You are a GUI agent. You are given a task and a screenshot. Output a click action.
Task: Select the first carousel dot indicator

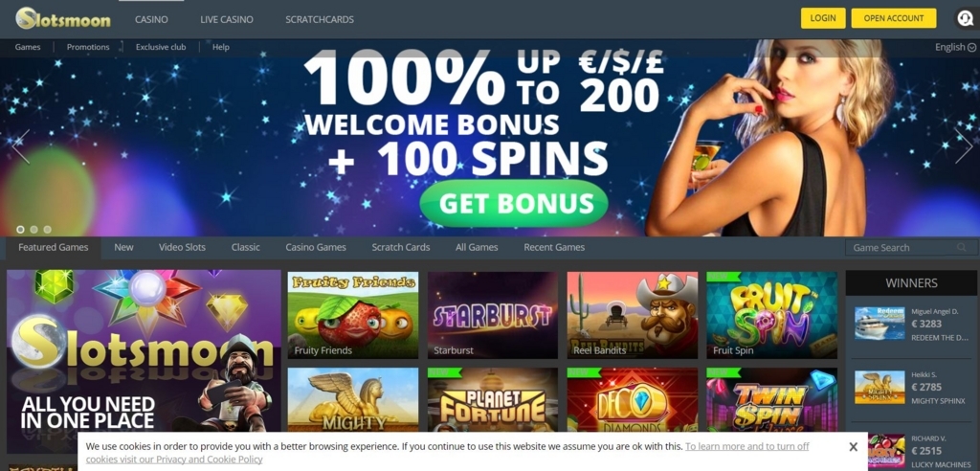coord(20,230)
